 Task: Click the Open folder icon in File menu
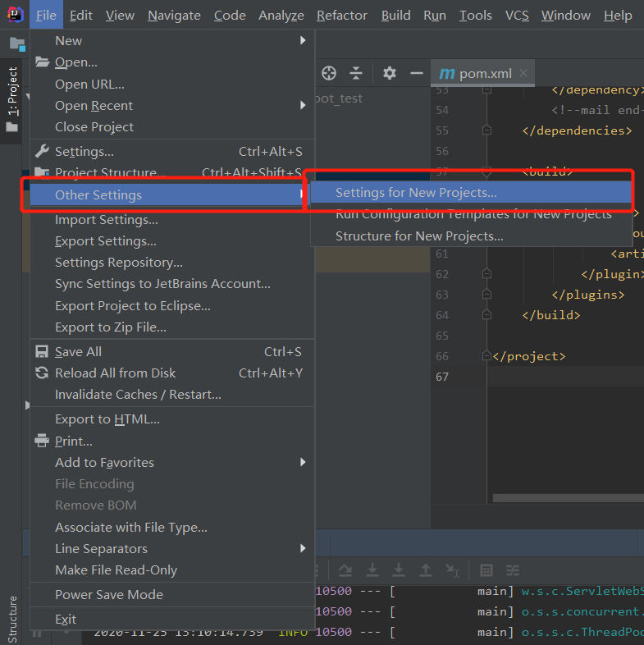[42, 62]
